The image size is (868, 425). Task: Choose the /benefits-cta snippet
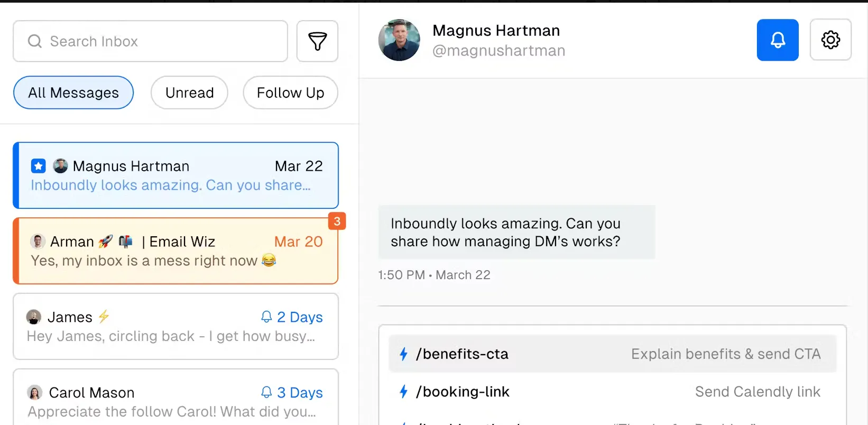click(613, 354)
